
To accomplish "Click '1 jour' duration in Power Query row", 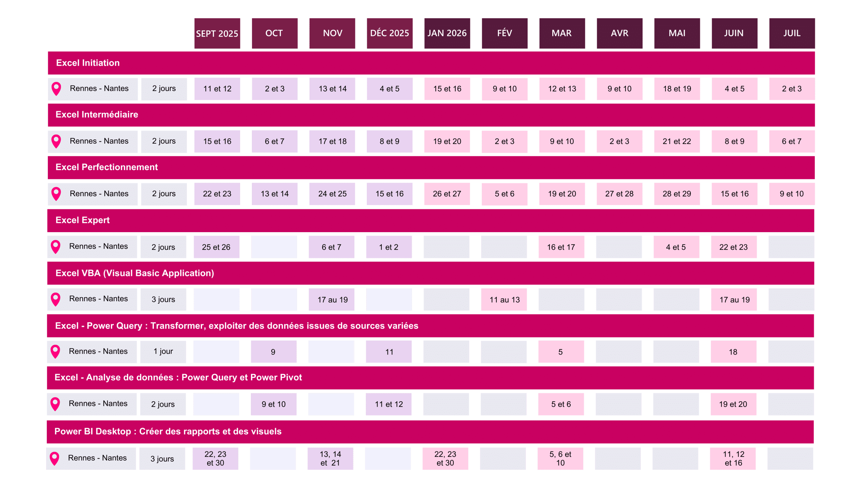I will 163,352.
